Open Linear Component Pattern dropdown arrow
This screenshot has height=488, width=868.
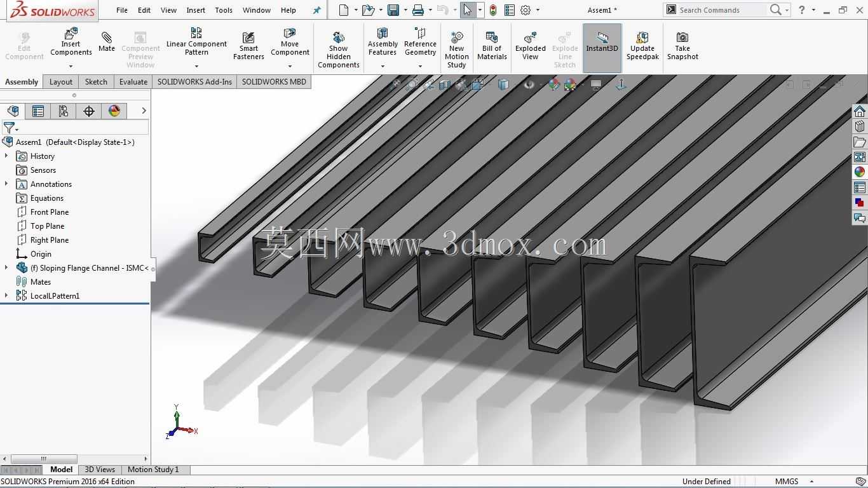196,66
